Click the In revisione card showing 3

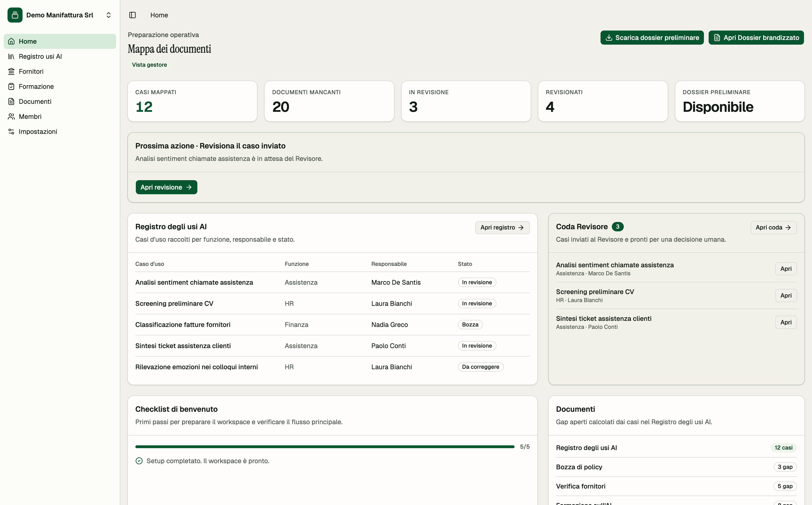coord(466,101)
